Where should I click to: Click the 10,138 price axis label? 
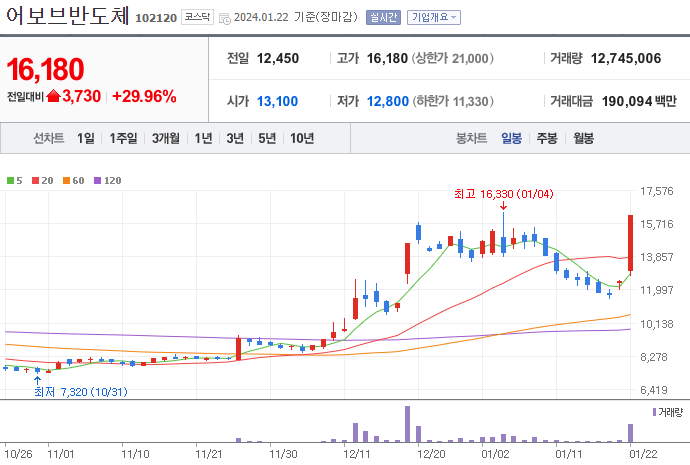tap(657, 324)
